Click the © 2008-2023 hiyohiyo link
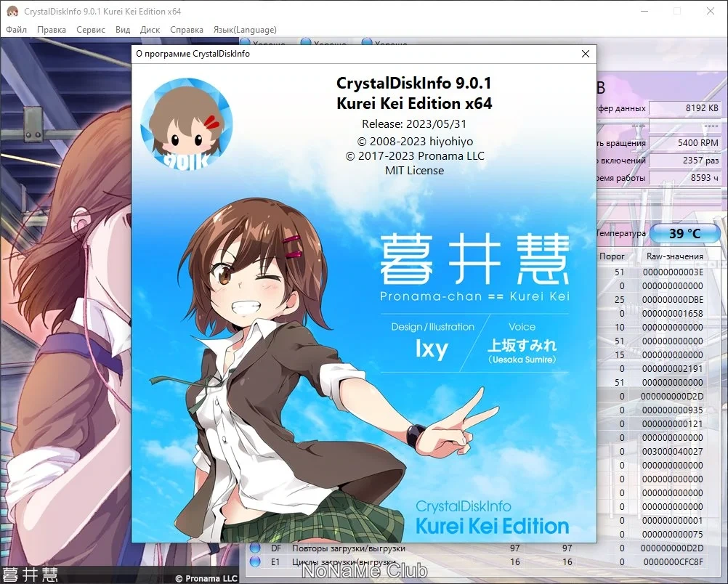Screen dimensions: 728x584 (x=415, y=142)
